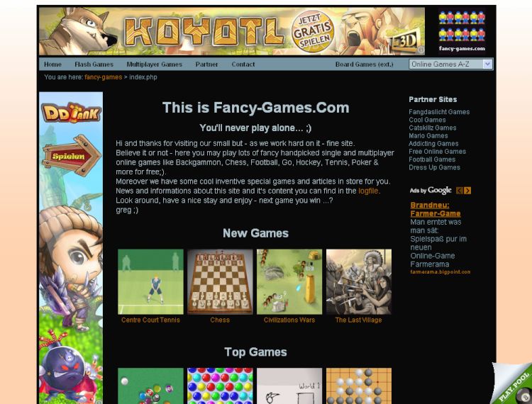Image resolution: width=532 pixels, height=404 pixels.
Task: Open the Mario Games partner link
Action: [428, 135]
